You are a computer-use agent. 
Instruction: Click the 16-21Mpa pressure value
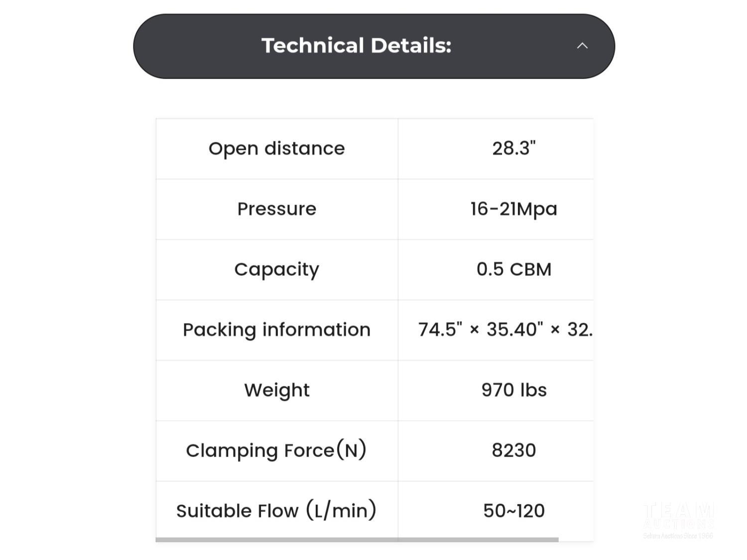point(514,209)
